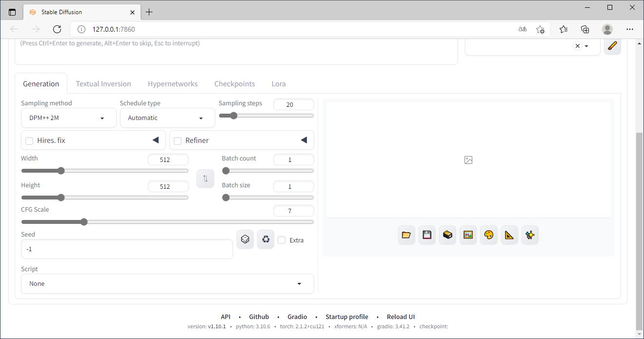
Task: Send image to extras ruler icon
Action: 509,235
